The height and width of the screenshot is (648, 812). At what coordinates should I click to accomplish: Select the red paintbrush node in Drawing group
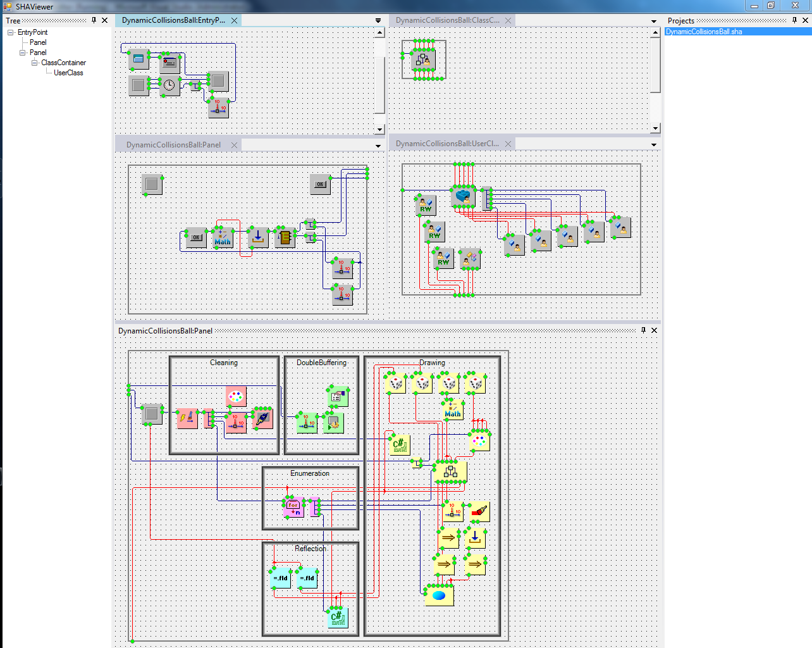point(479,511)
